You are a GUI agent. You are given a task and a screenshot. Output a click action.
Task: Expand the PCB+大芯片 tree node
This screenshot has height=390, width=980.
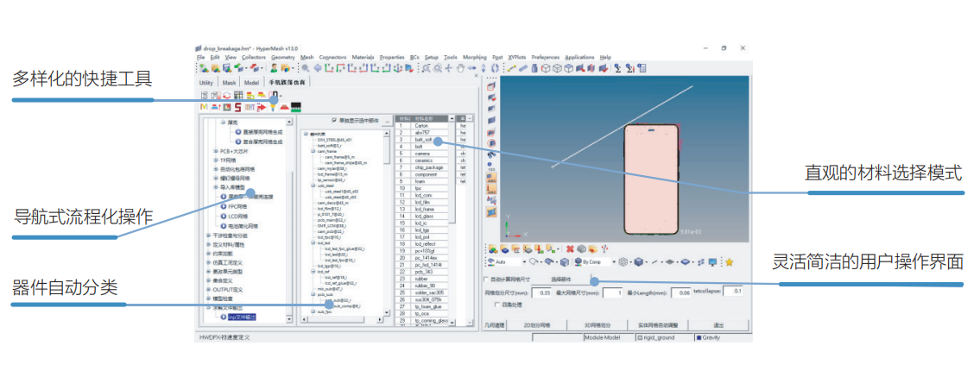point(216,151)
